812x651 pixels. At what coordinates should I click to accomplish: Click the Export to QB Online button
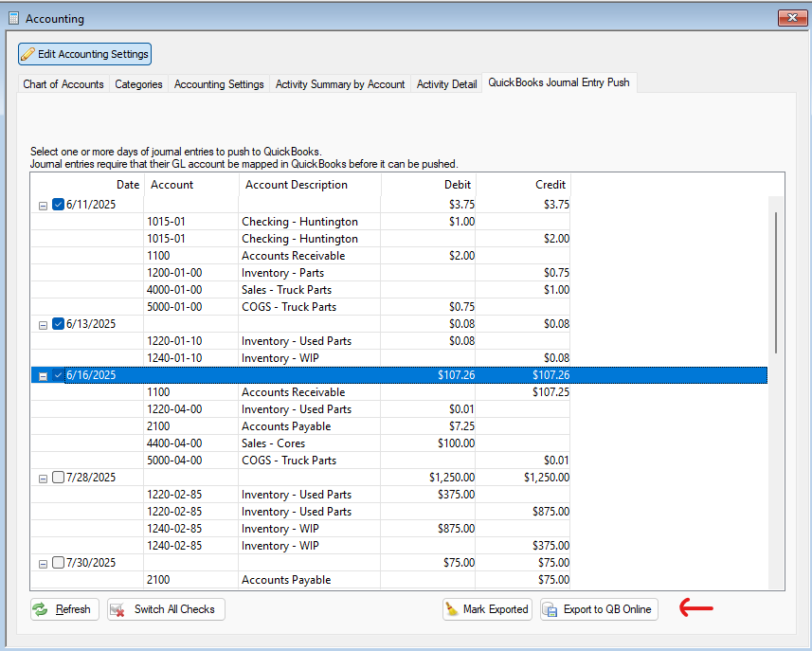pyautogui.click(x=606, y=609)
